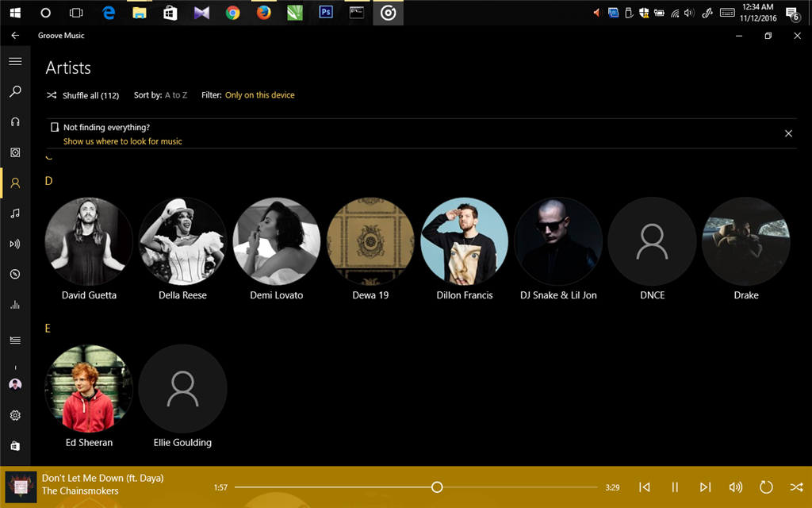This screenshot has width=812, height=508.
Task: Open Drake artist photo
Action: pyautogui.click(x=746, y=241)
